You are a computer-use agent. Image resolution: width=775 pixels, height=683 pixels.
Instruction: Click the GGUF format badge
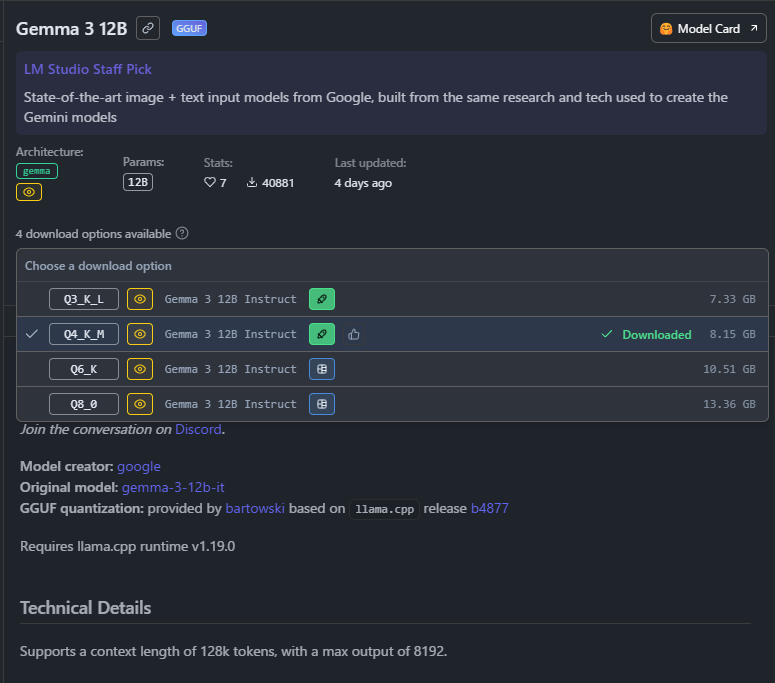[189, 28]
